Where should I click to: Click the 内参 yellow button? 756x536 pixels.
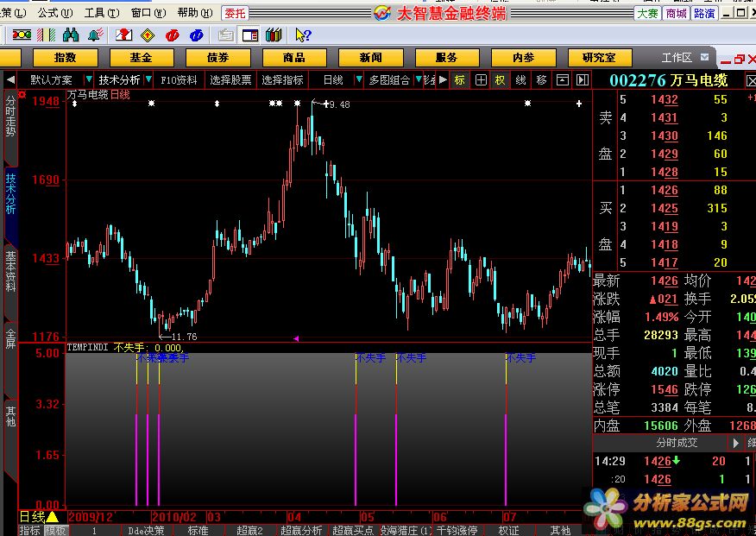pyautogui.click(x=523, y=57)
